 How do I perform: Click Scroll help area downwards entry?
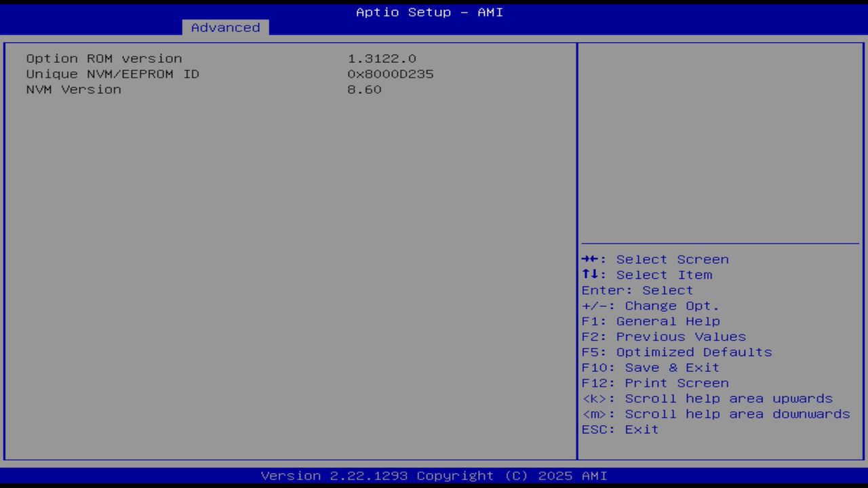tap(715, 413)
